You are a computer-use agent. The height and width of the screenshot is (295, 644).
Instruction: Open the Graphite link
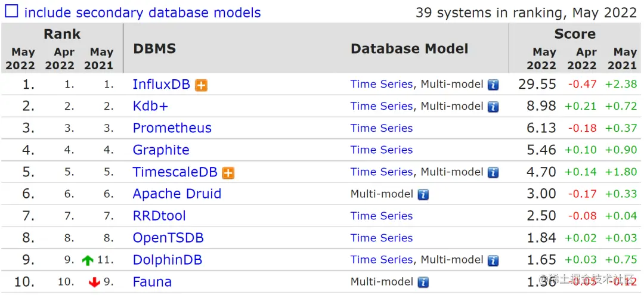[160, 150]
